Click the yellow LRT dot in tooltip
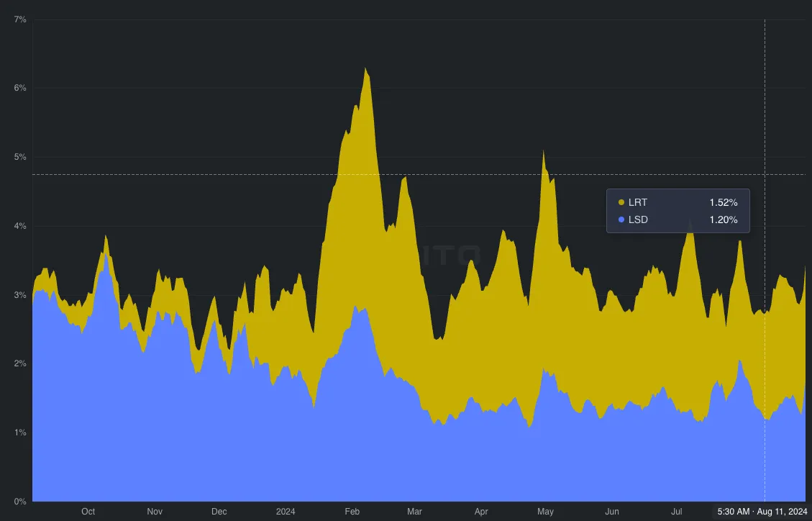Screen dimensions: 812x521 (621, 203)
